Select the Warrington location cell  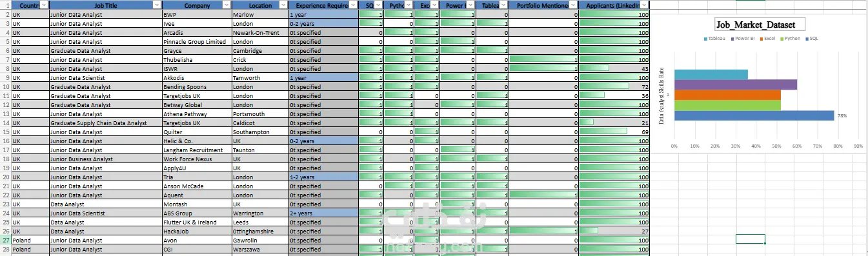260,213
